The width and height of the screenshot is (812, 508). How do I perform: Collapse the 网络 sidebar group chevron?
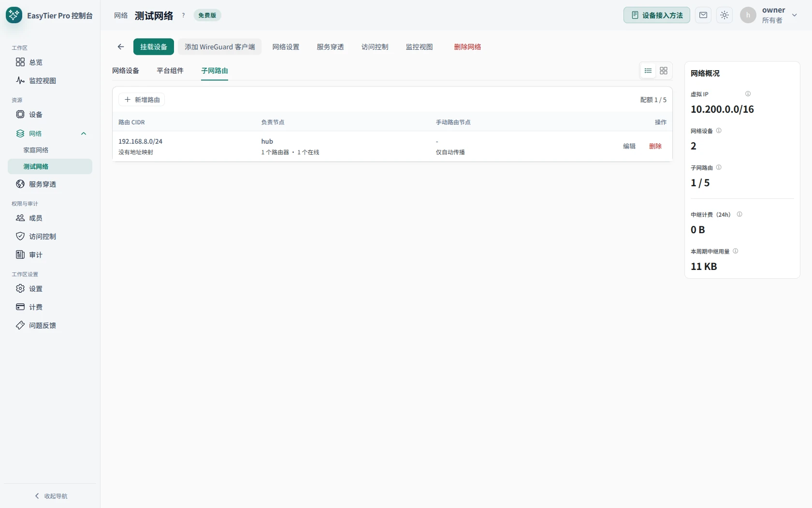click(84, 134)
